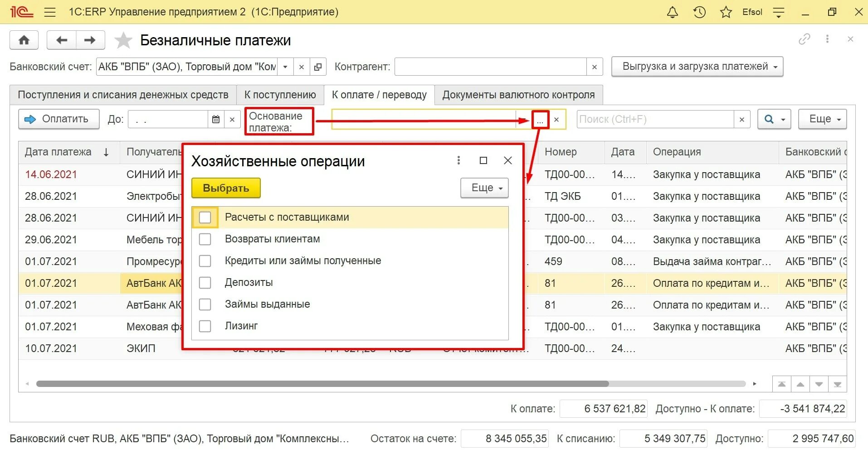Open the 1C main menu hamburger icon
868x454 pixels.
(50, 12)
